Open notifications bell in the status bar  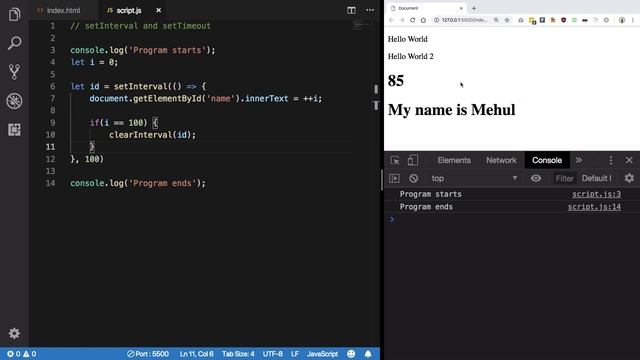(x=368, y=354)
